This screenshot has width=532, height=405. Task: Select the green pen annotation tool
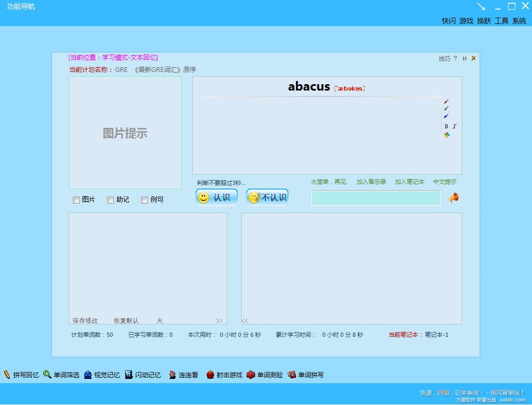(x=446, y=108)
